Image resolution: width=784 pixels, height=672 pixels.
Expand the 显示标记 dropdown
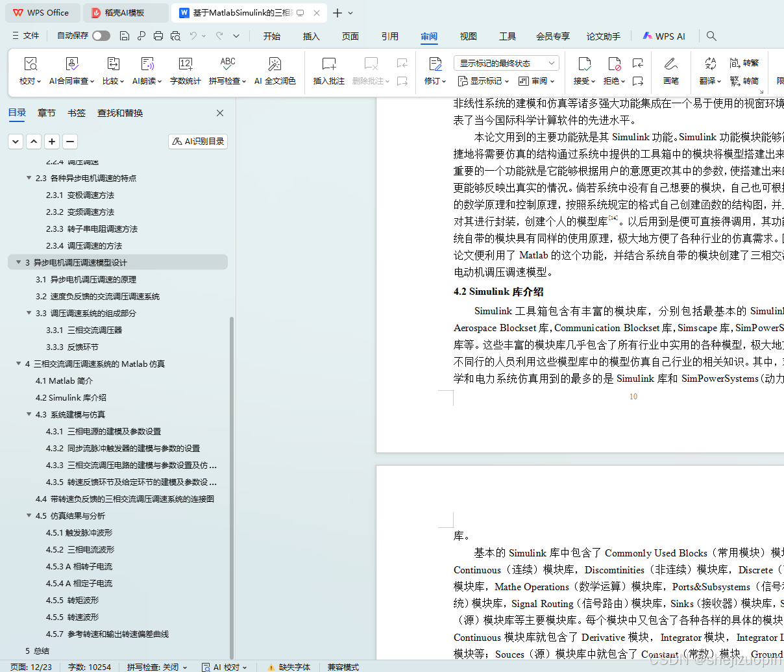point(484,81)
